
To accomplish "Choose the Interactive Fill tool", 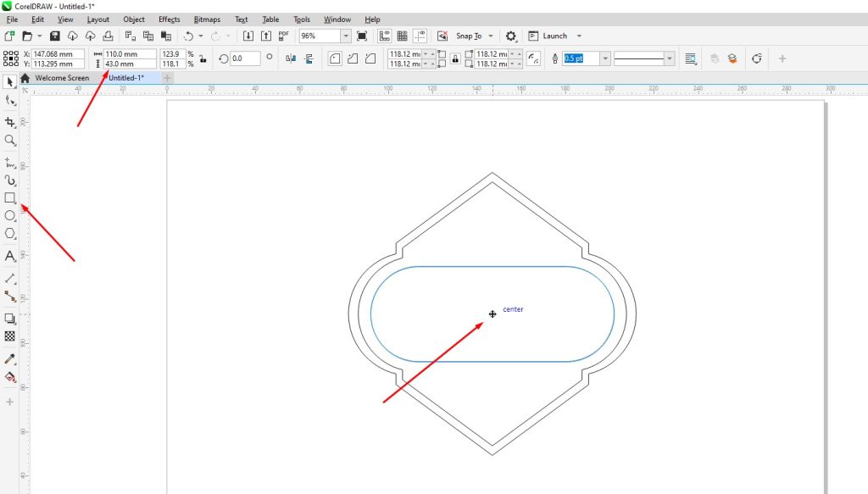I will [x=10, y=377].
